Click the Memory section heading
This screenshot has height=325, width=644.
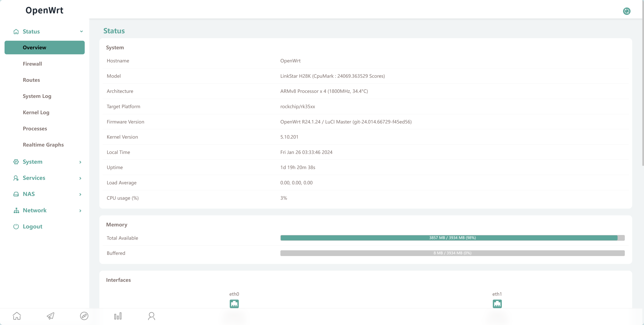tap(117, 225)
